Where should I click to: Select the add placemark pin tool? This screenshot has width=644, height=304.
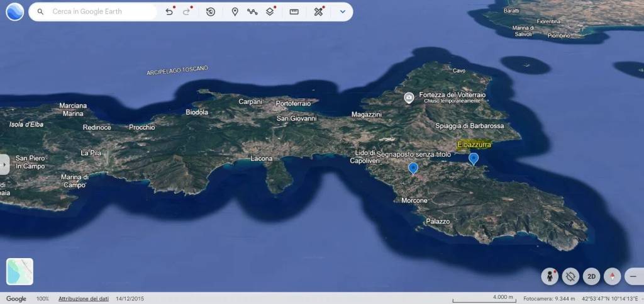[235, 12]
